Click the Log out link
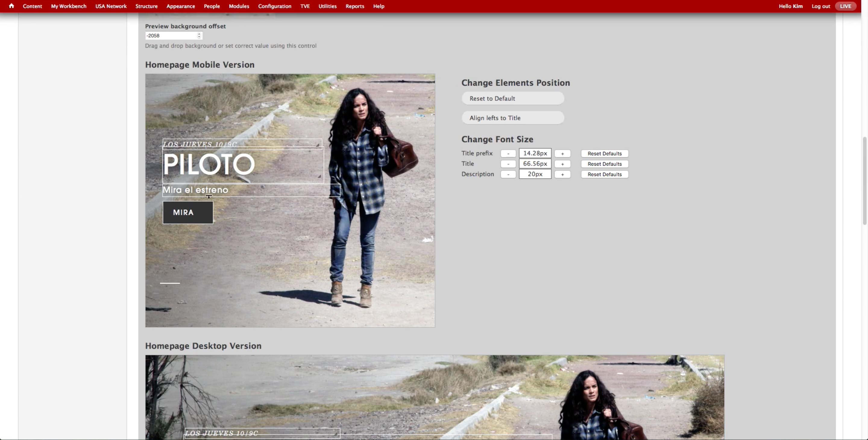This screenshot has height=440, width=868. (x=820, y=6)
